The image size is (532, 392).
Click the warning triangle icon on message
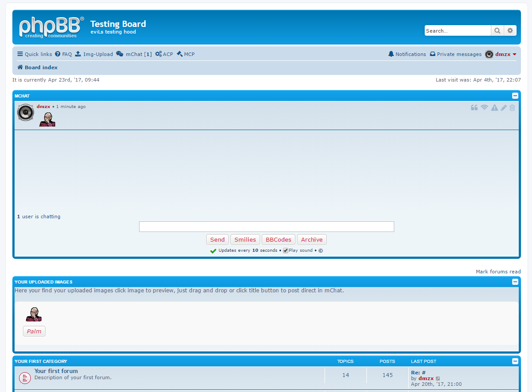pyautogui.click(x=494, y=108)
